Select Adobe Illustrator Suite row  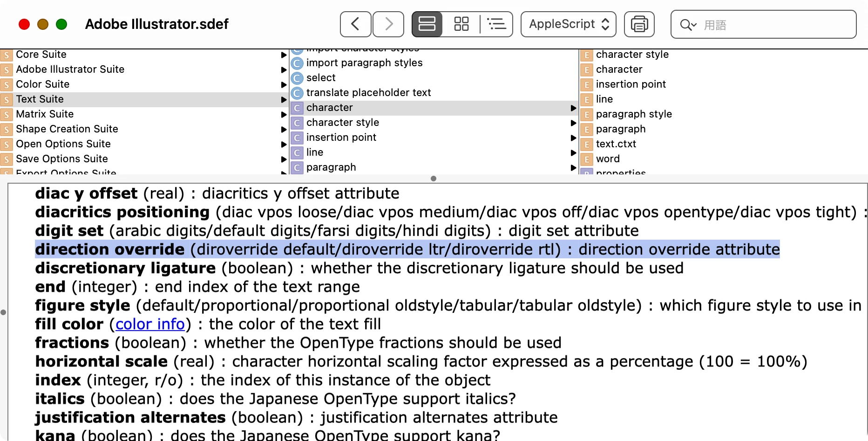[143, 69]
